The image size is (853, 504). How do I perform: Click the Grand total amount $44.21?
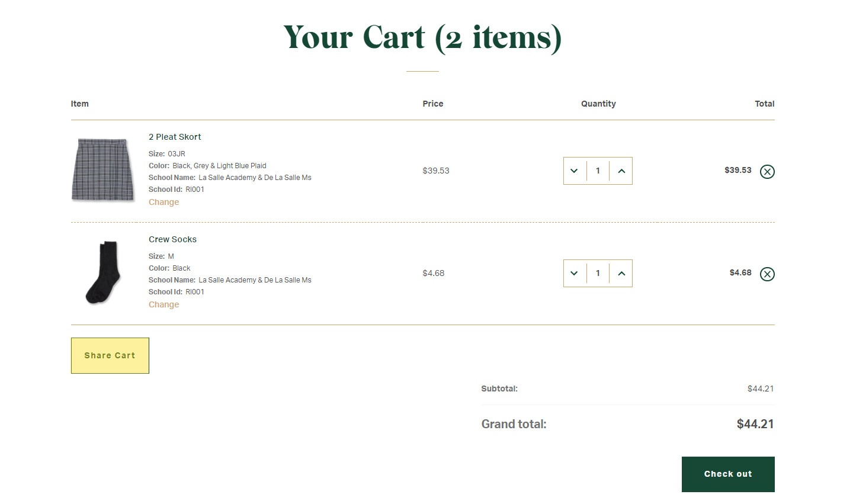[x=755, y=424]
